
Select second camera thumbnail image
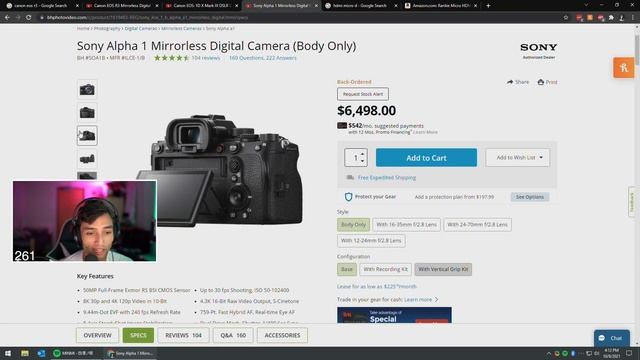click(87, 112)
